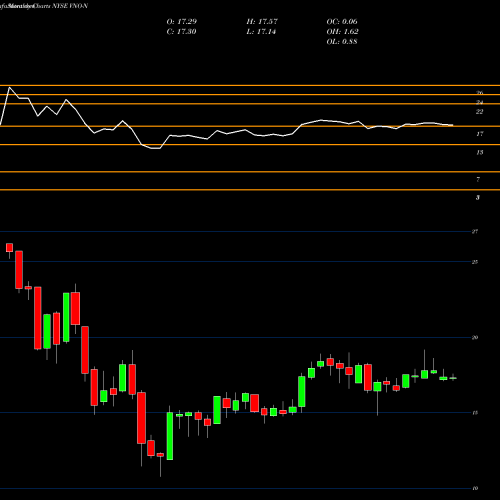Screen dimensions: 500x500
Task: Click the tall green candle rising from the lowest low
Action: click(x=170, y=436)
